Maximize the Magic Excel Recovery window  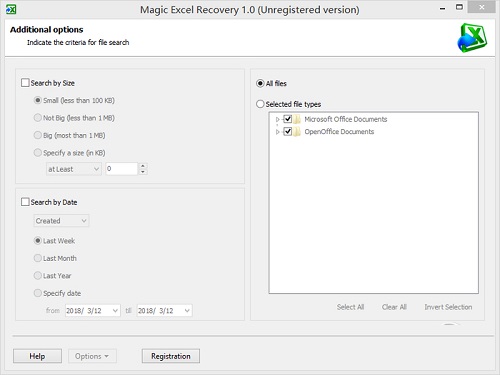pyautogui.click(x=459, y=7)
